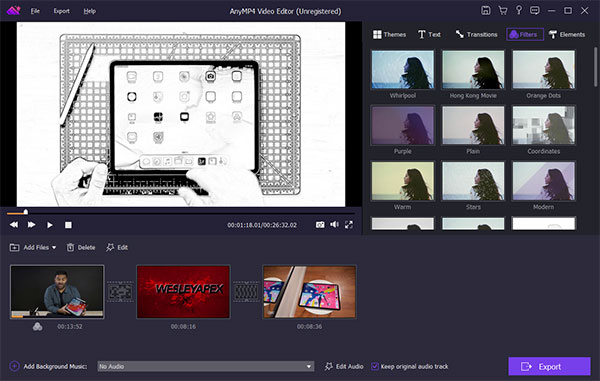
Task: Enter fullscreen preview mode
Action: [x=349, y=225]
